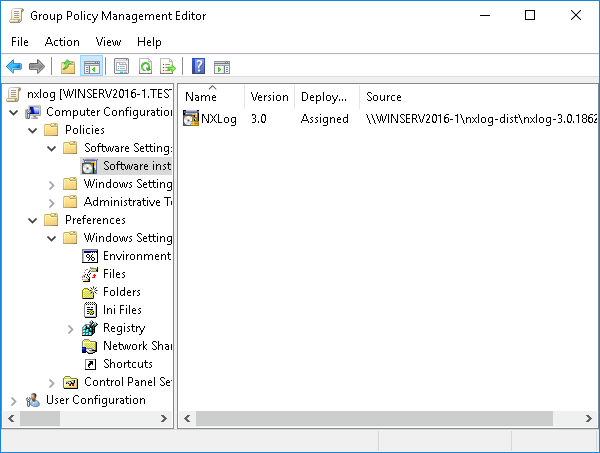Select Ini Files in the tree
600x453 pixels.
click(122, 310)
